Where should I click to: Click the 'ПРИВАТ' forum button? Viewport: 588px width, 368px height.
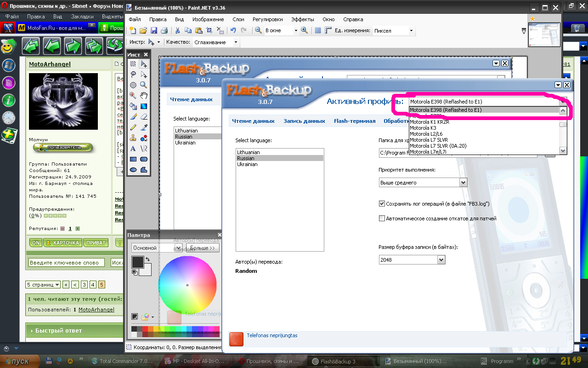pos(96,243)
